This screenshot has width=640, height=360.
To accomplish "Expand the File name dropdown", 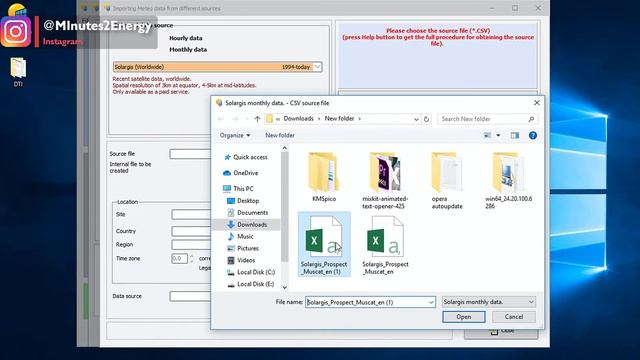I will (431, 302).
